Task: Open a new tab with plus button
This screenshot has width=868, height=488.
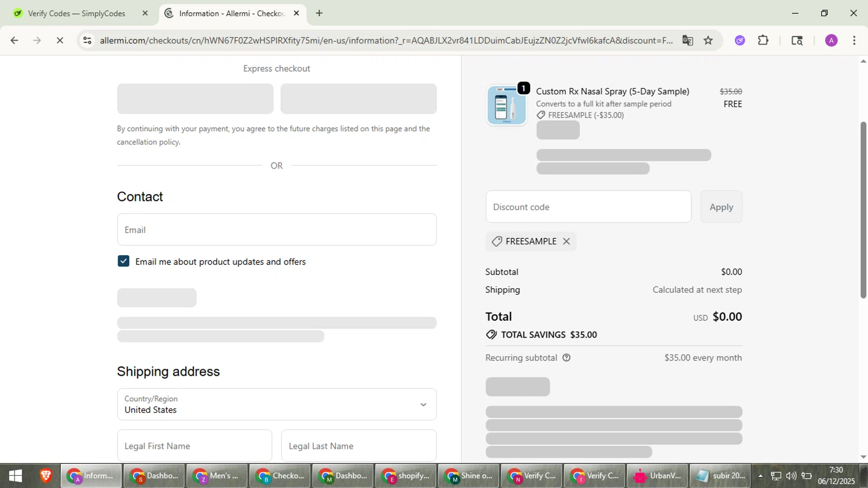Action: point(319,13)
